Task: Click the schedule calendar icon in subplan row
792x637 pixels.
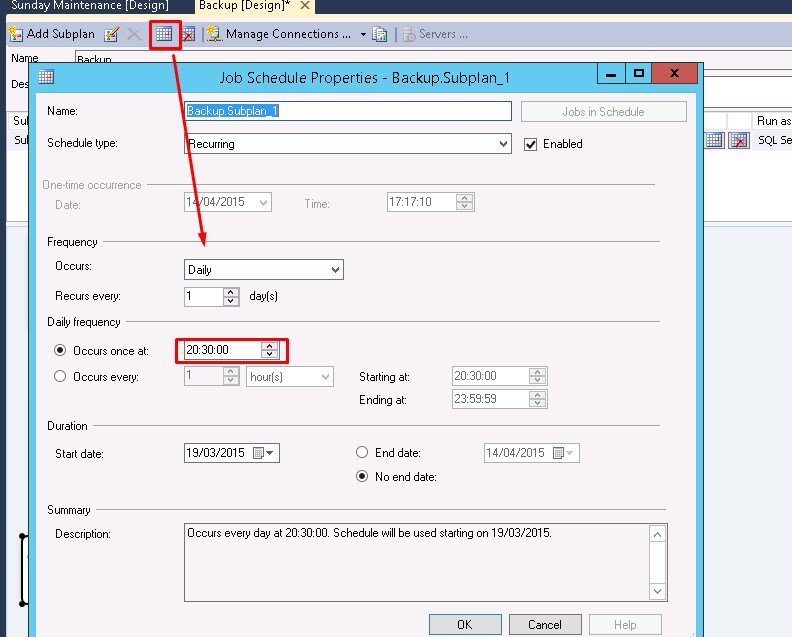Action: pyautogui.click(x=714, y=140)
